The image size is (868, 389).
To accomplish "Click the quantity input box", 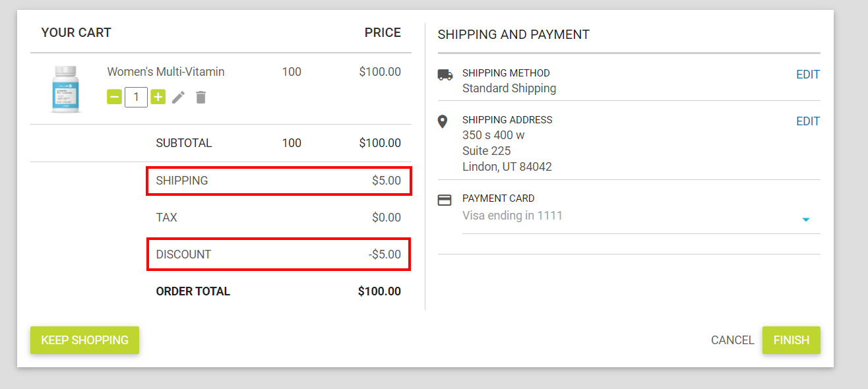I will (x=136, y=98).
